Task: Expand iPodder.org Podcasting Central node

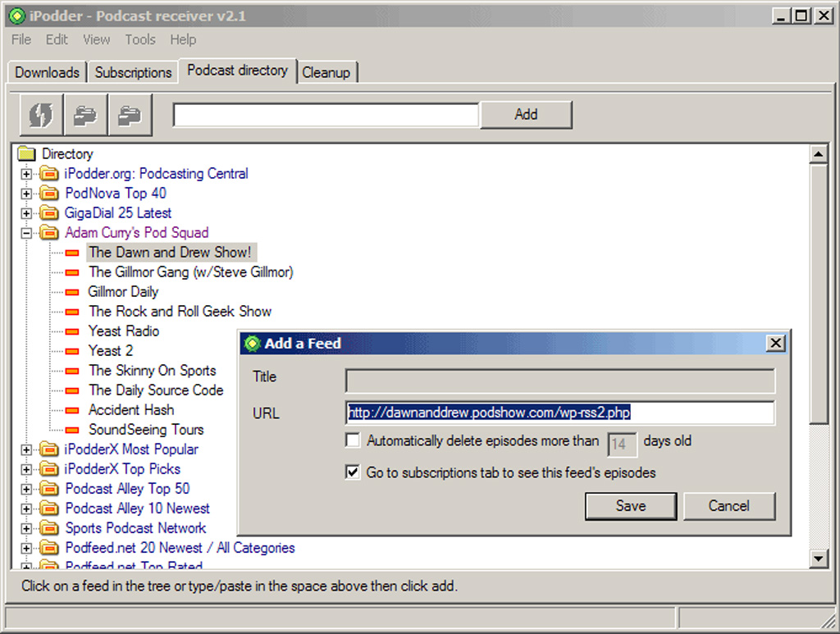Action: point(25,174)
